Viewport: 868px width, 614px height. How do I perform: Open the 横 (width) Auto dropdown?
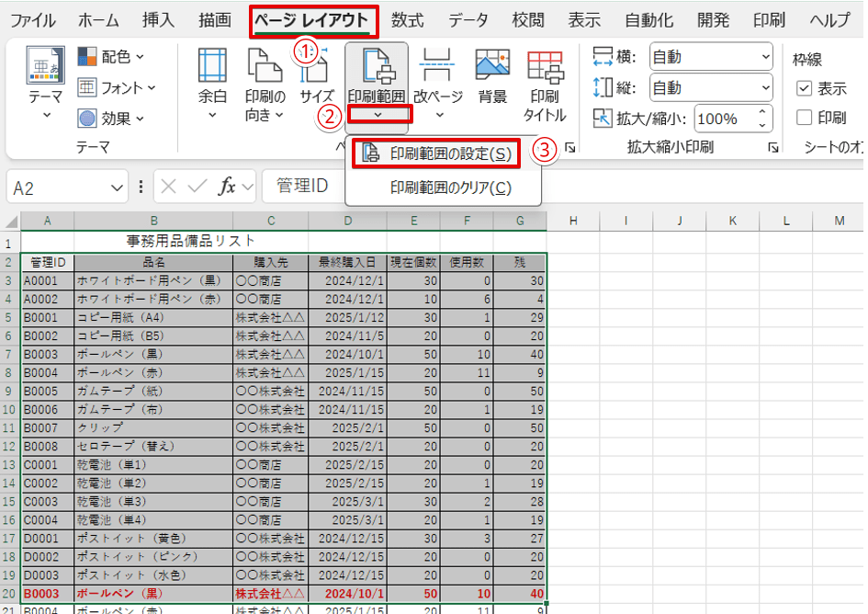point(768,56)
